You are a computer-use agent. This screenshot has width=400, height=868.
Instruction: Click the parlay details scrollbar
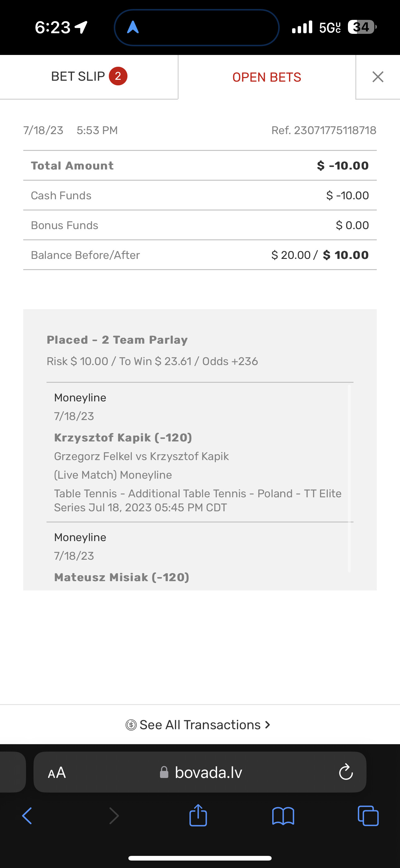(x=349, y=478)
